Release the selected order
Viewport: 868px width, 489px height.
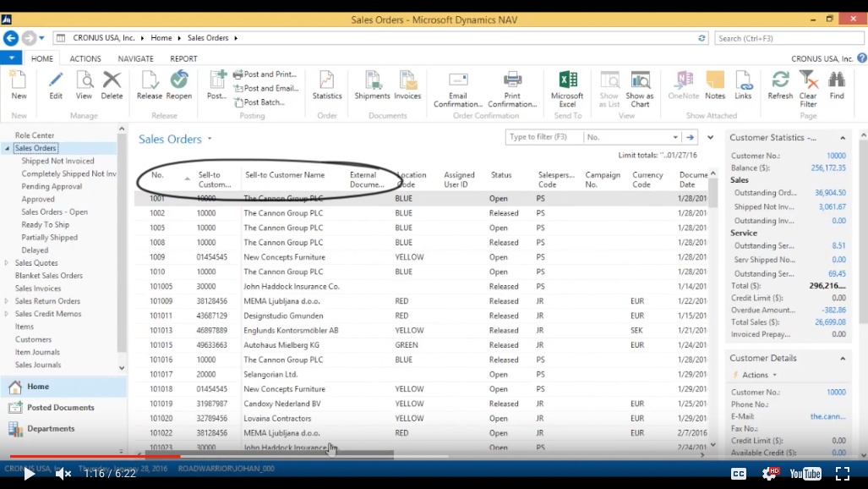[x=150, y=85]
